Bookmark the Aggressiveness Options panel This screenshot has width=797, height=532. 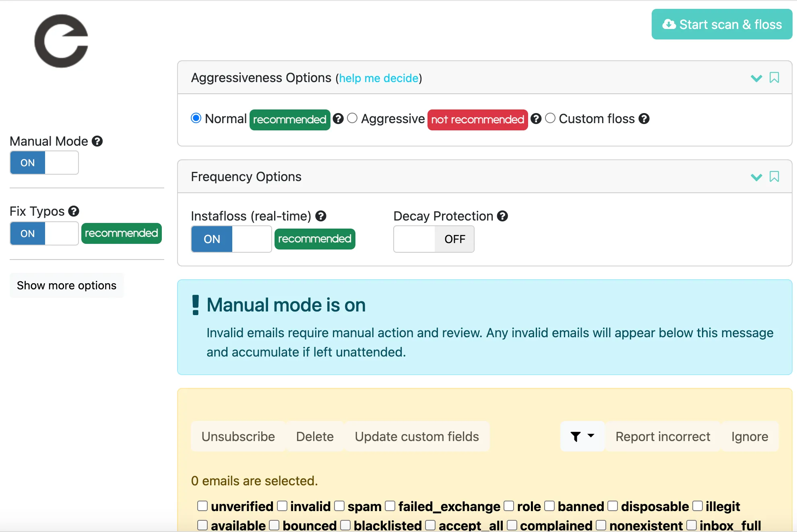[774, 77]
